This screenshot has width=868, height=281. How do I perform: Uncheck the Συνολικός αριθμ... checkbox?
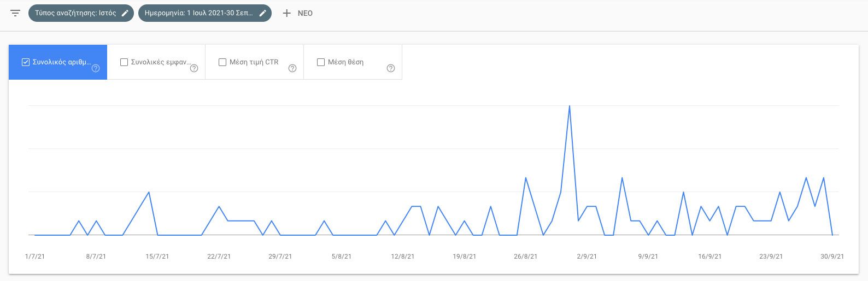pos(25,62)
